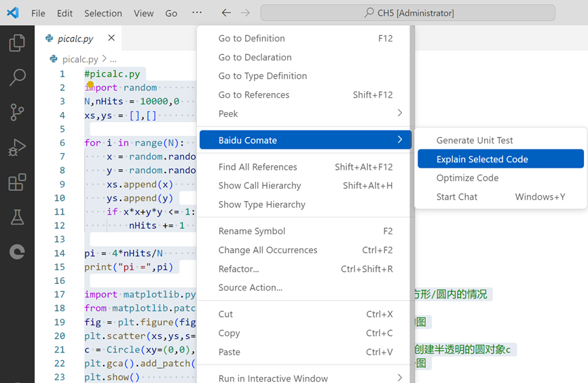Open the menu bar overflow ellipsis
The width and height of the screenshot is (588, 383).
(197, 12)
